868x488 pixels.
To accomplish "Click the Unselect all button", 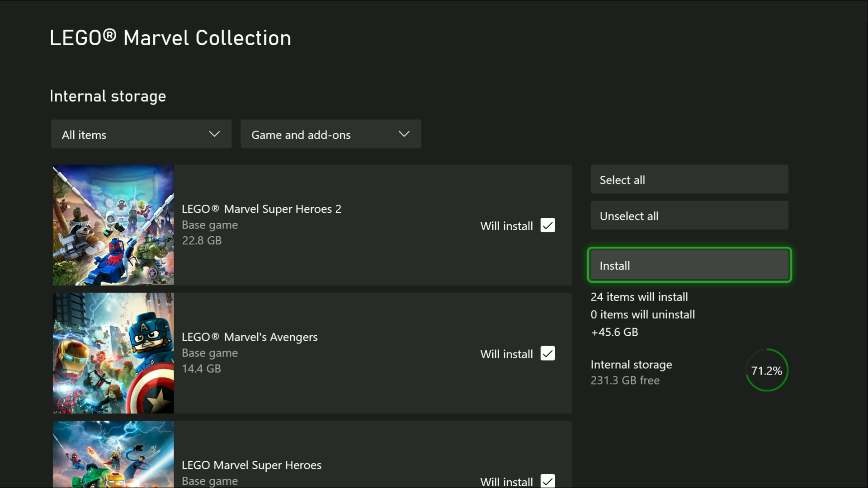I will tap(689, 215).
